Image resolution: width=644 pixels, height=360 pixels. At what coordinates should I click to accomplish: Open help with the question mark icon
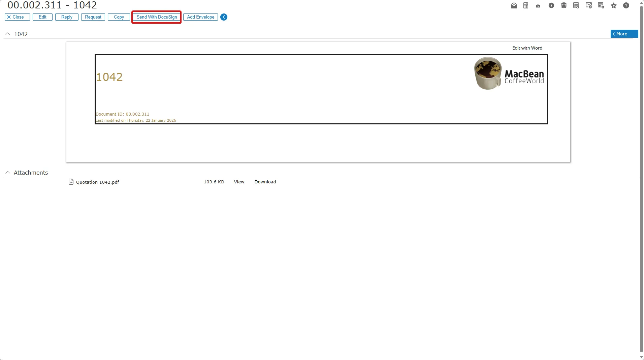(626, 5)
